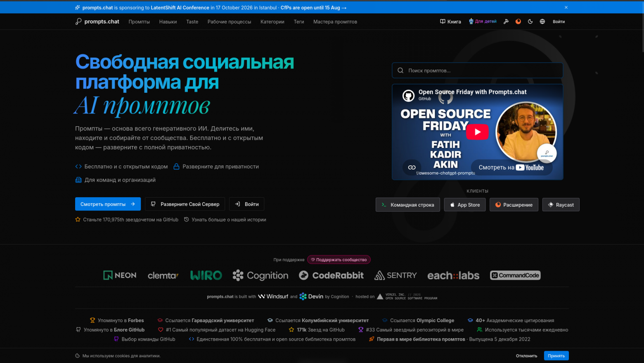
Task: Open the Теги menu item
Action: [299, 22]
